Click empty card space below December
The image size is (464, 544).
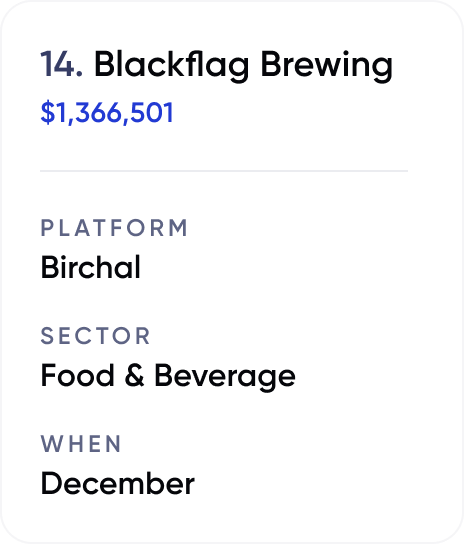(x=232, y=519)
